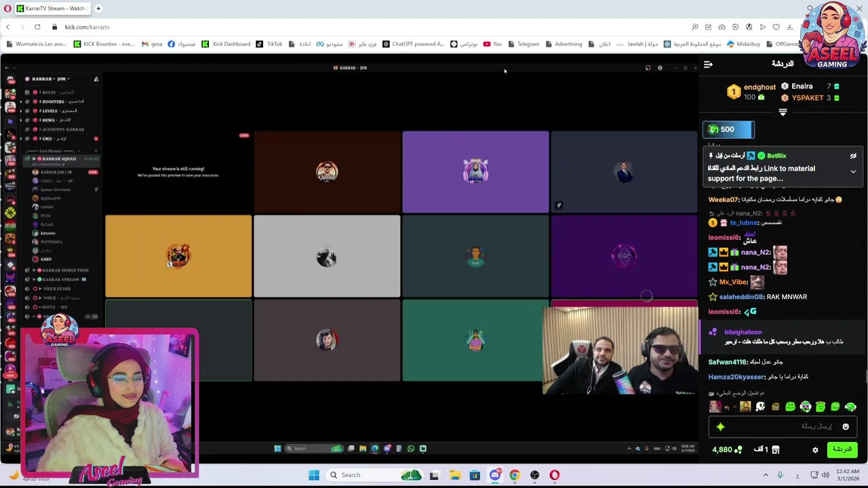The image size is (868, 488).
Task: Hide the pinned BotRix message
Action: pos(853,156)
